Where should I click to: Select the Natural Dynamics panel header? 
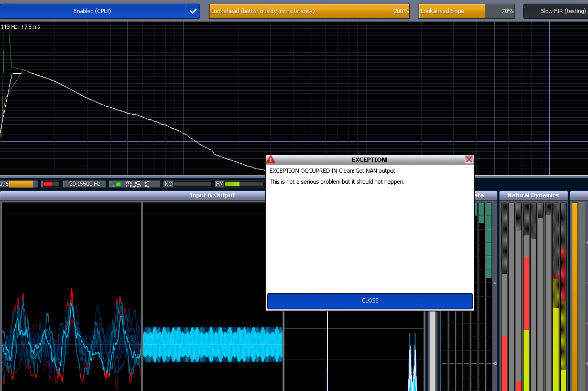(x=533, y=196)
